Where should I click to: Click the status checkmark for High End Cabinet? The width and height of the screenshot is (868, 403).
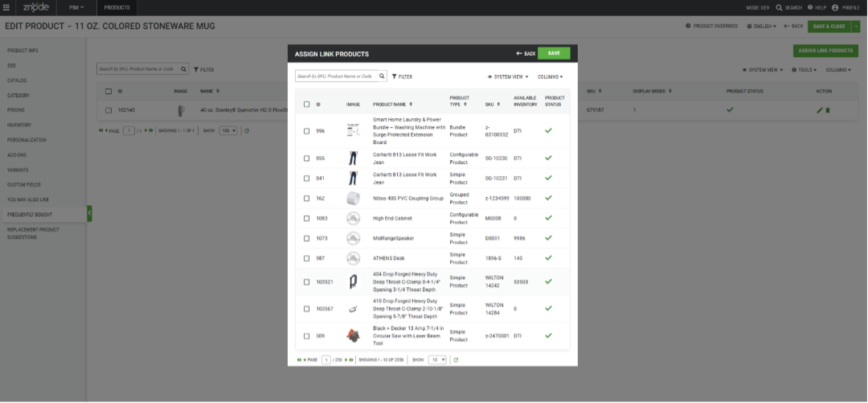pyautogui.click(x=548, y=218)
